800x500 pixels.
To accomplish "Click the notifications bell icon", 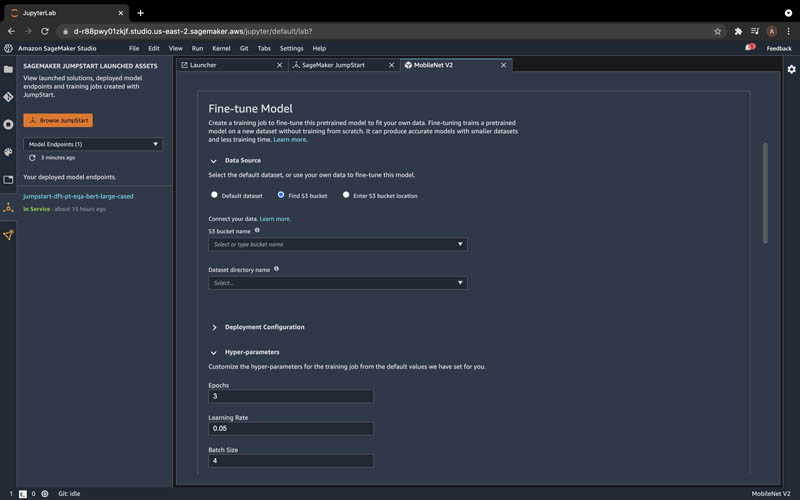I will pos(749,47).
